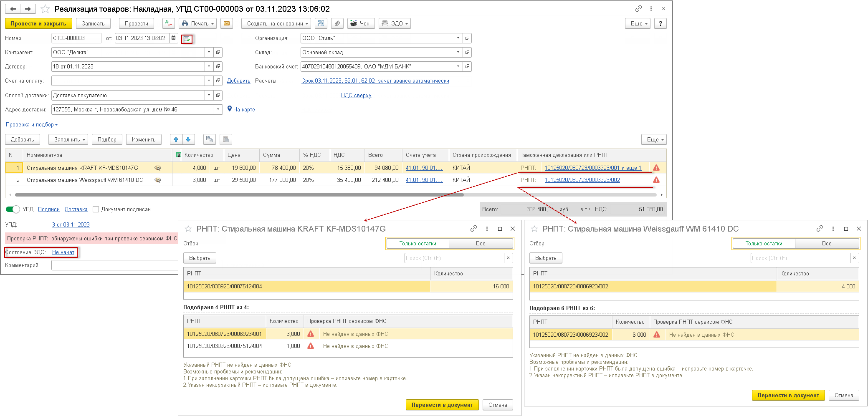Screen dimensions: 868x416
Task: Open main window kebab menu
Action: [651, 8]
